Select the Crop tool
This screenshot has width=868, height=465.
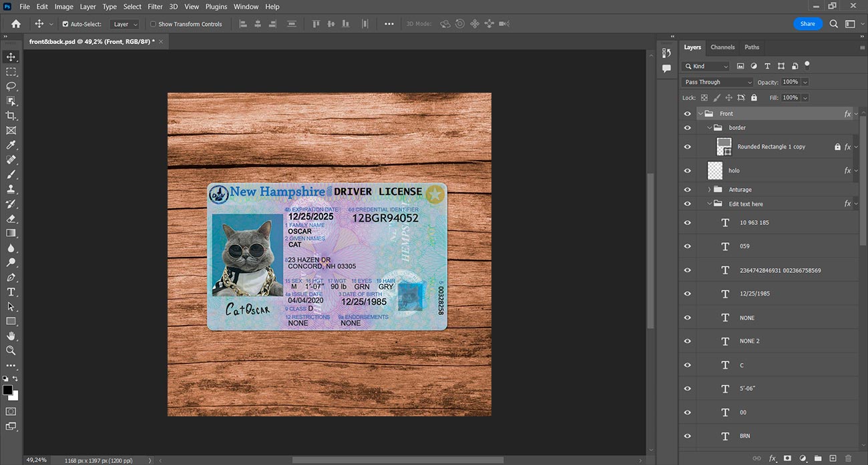click(x=11, y=115)
